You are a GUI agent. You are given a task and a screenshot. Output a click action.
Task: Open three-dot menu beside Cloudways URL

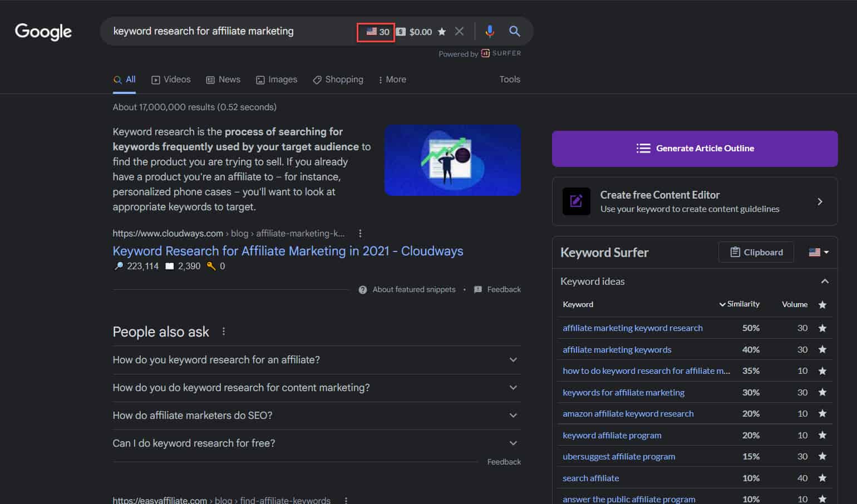360,234
